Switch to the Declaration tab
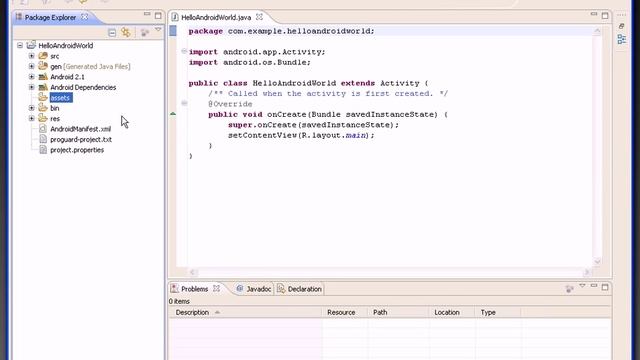This screenshot has width=640, height=360. [300, 289]
